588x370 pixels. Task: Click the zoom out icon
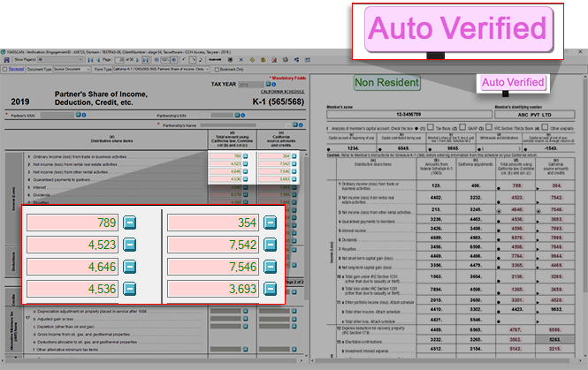157,60
